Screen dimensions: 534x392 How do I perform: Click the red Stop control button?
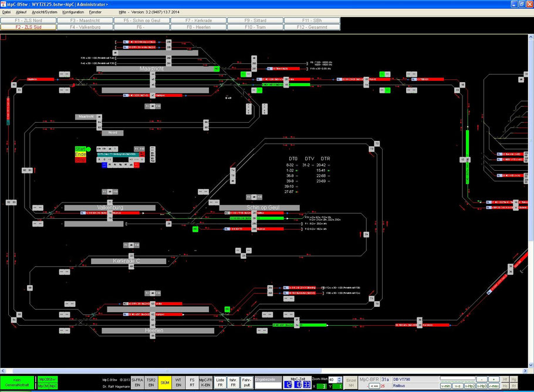click(x=80, y=160)
